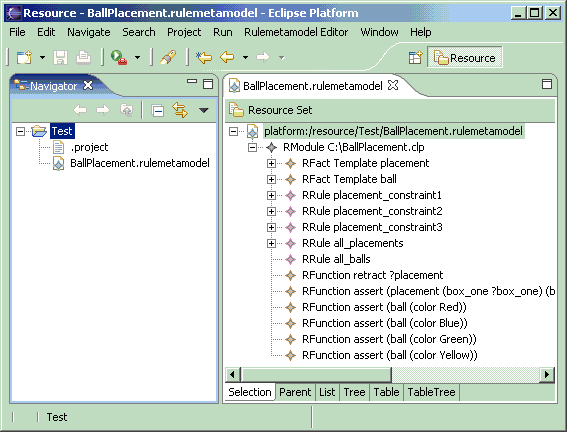Click the Print toolbar icon
This screenshot has height=432, width=567.
[x=83, y=57]
